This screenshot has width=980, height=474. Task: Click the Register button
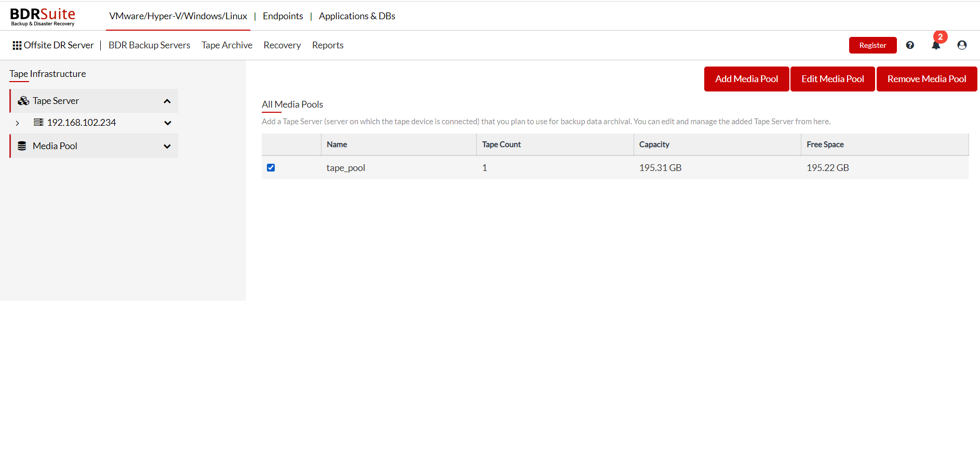pyautogui.click(x=872, y=45)
